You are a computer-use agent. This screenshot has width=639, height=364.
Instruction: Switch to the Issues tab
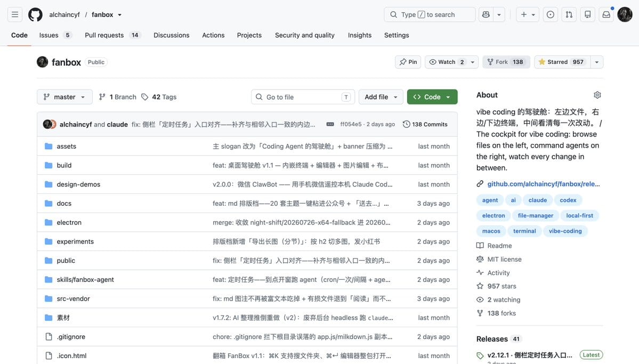tap(55, 35)
